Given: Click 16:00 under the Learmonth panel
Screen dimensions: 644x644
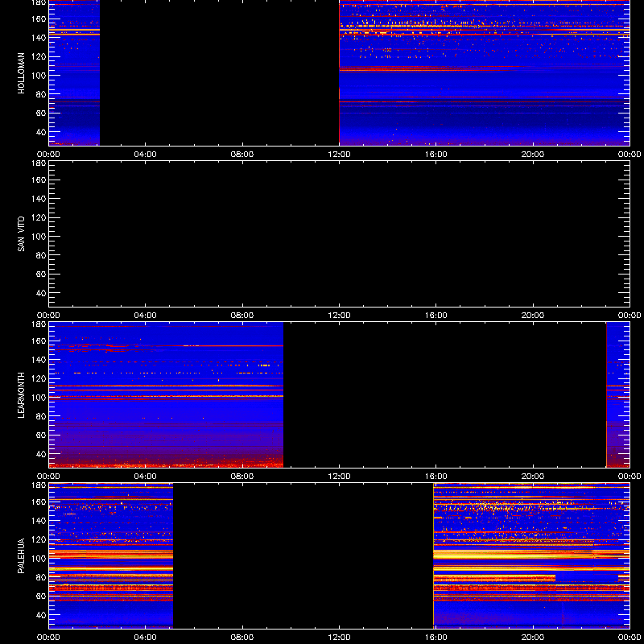Looking at the screenshot, I should [x=436, y=477].
